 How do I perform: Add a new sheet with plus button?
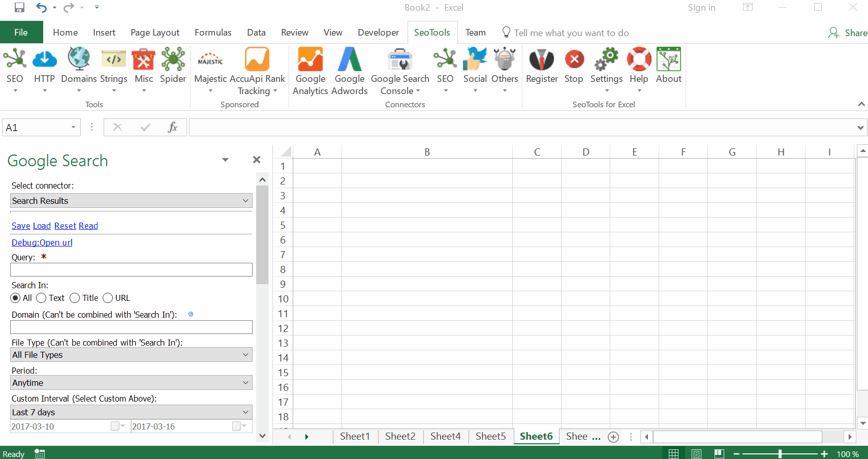(613, 437)
